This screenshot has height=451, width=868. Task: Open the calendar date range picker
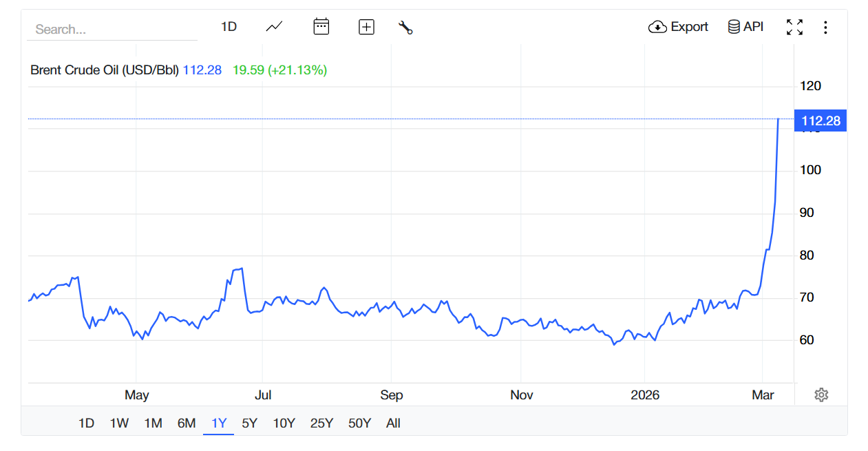[321, 27]
